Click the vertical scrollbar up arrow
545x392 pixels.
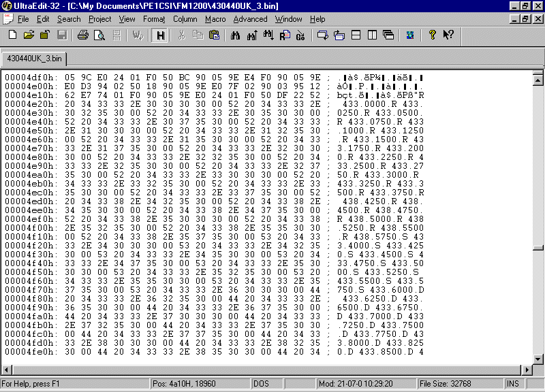(538, 80)
